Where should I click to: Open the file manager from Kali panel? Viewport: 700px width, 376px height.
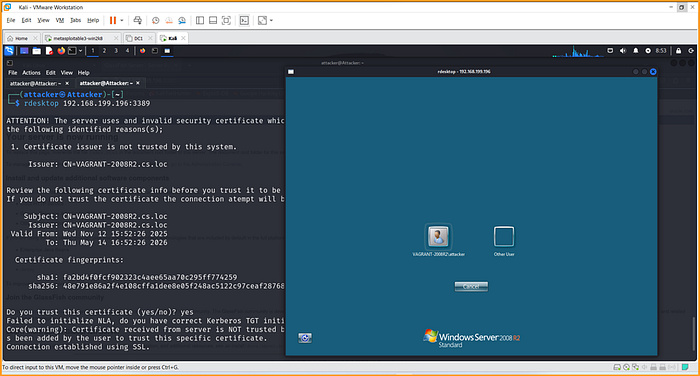tap(37, 51)
